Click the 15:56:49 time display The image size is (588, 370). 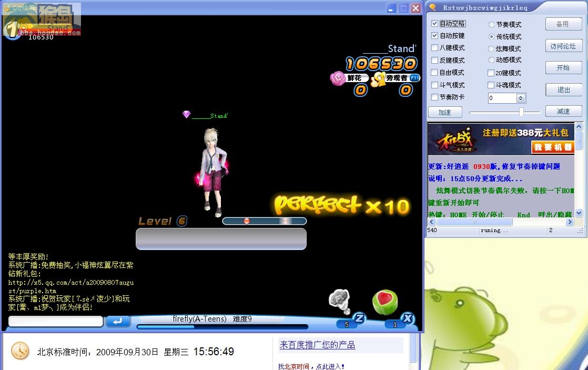(x=214, y=352)
